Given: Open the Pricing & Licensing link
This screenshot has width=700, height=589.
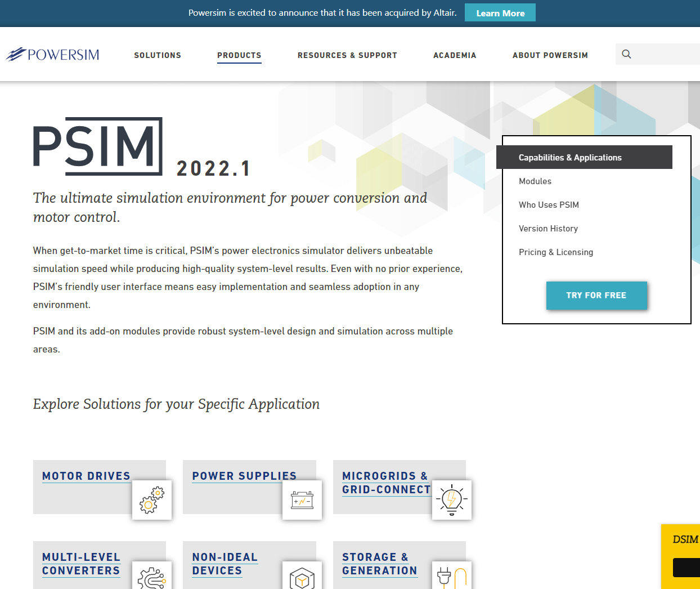Looking at the screenshot, I should tap(556, 252).
